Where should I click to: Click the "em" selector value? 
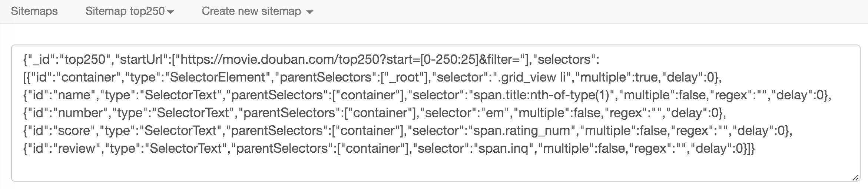(x=494, y=113)
